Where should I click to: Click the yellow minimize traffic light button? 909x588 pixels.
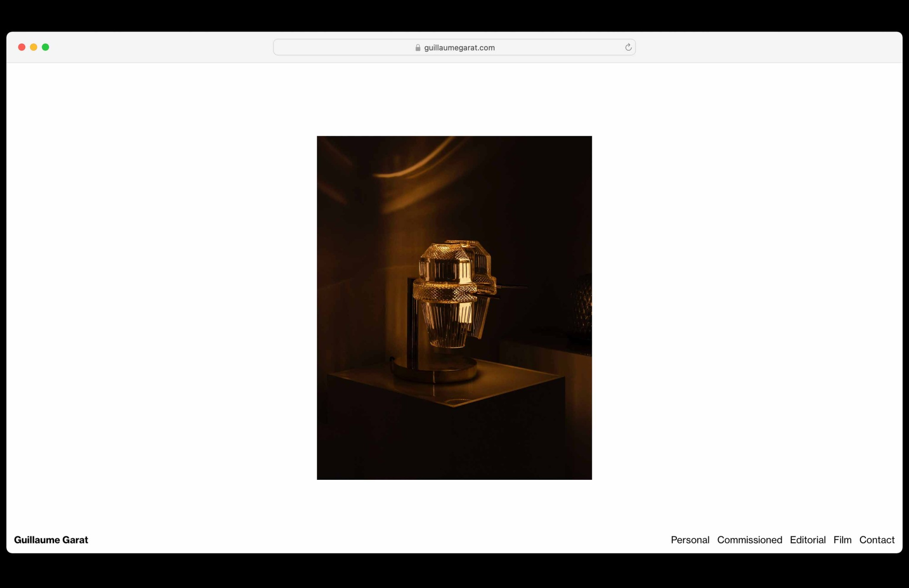click(x=34, y=47)
